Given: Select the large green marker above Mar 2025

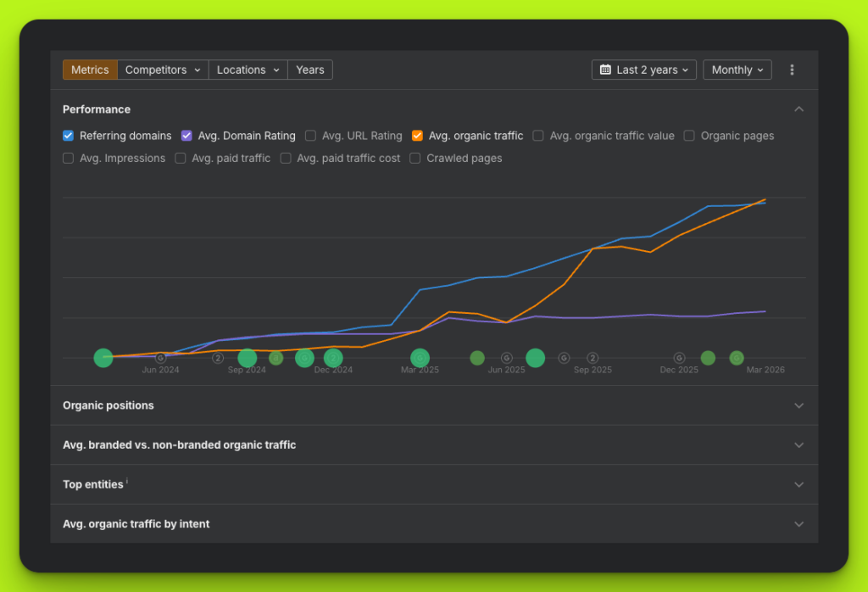Looking at the screenshot, I should [420, 358].
